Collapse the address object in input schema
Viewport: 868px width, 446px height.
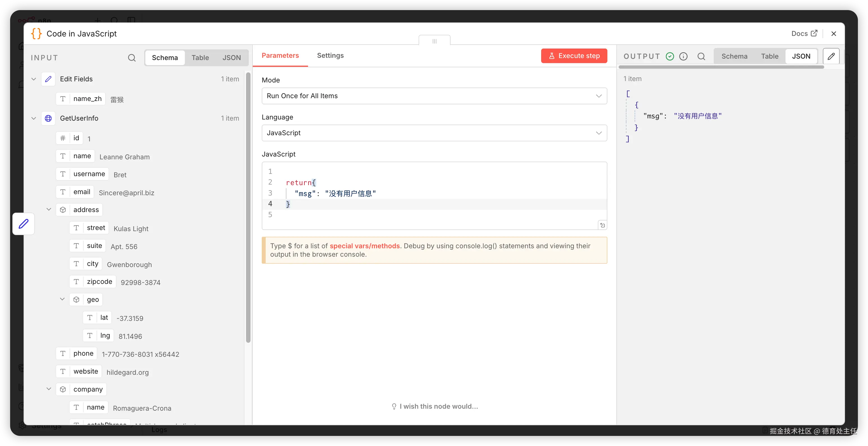tap(49, 210)
